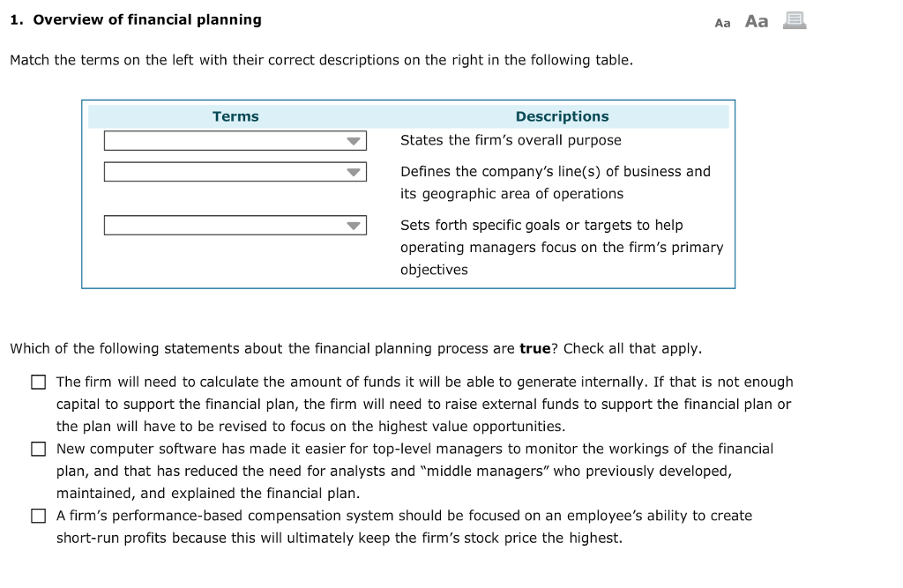This screenshot has width=903, height=588.
Task: Check the statement about calculating internal funds
Action: (39, 381)
